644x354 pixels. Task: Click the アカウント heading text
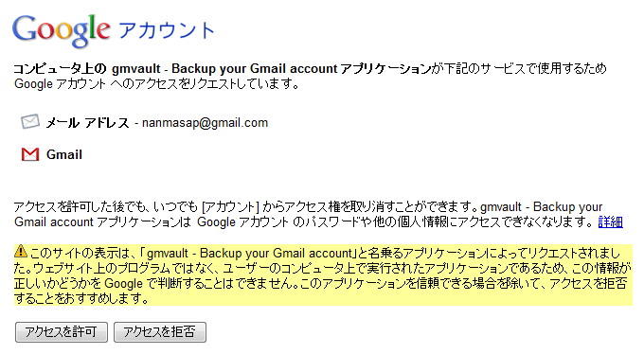click(x=167, y=30)
